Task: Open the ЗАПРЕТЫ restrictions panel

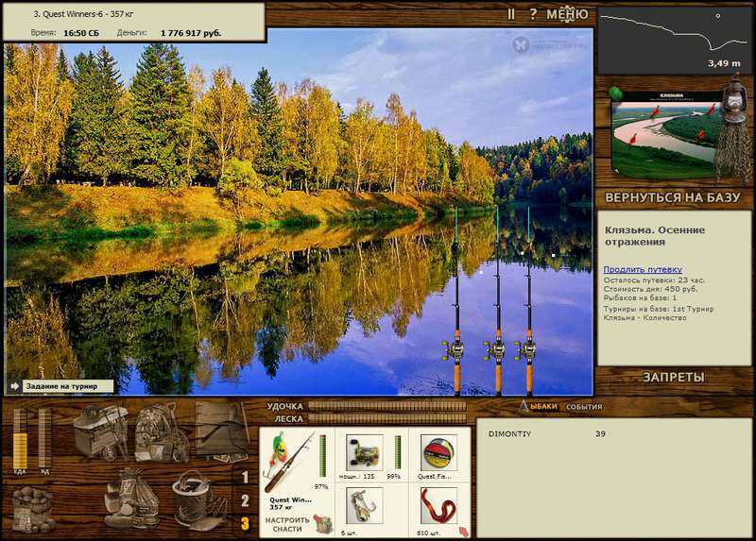Action: click(673, 378)
